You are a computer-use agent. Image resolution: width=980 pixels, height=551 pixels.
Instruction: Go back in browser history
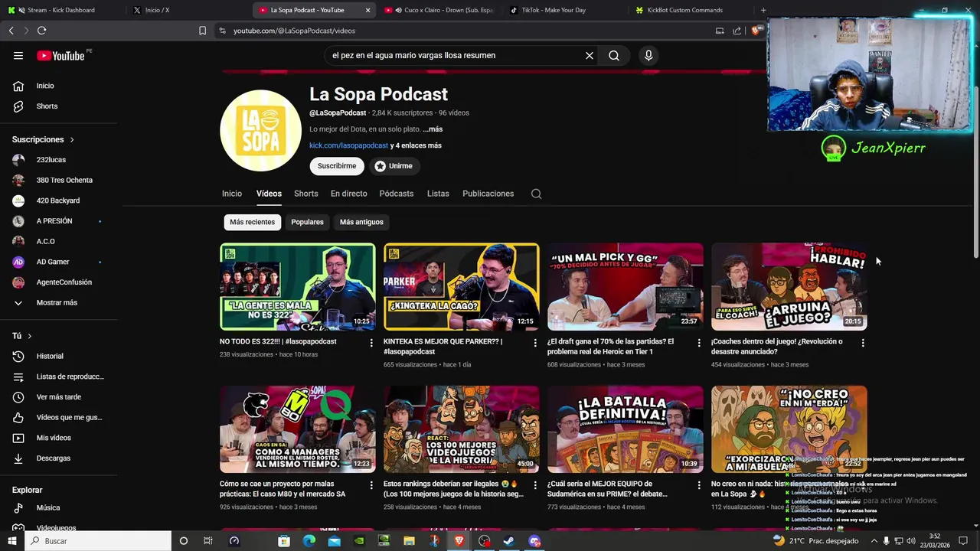tap(11, 31)
